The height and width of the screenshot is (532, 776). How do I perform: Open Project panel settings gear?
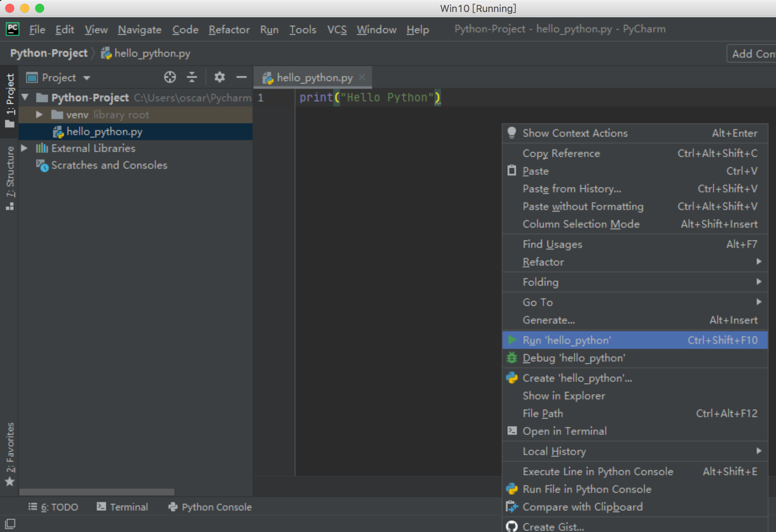(219, 77)
